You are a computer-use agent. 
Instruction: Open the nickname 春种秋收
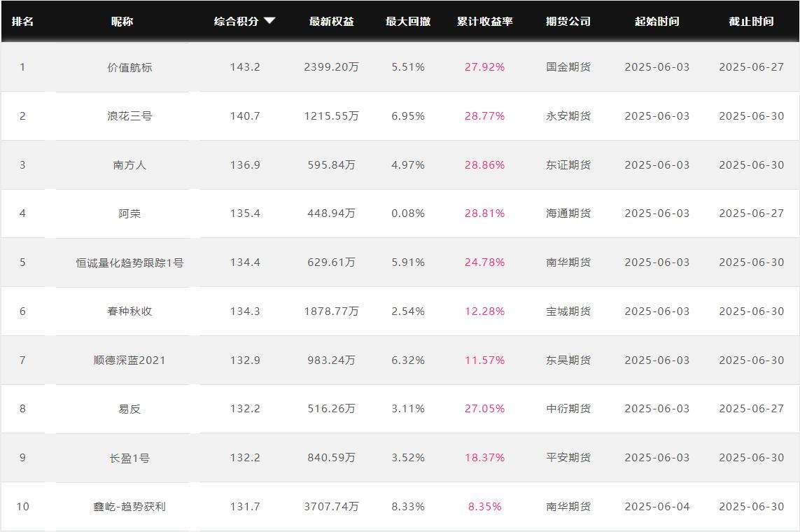(x=129, y=311)
